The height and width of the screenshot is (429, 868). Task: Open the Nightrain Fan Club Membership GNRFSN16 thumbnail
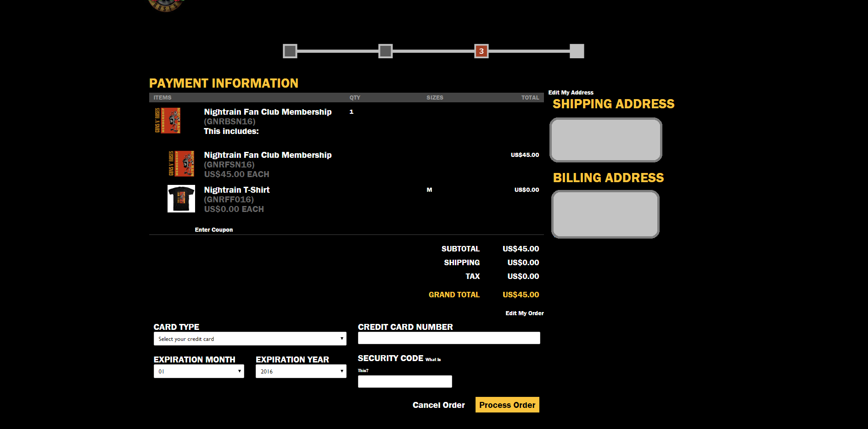coord(181,164)
